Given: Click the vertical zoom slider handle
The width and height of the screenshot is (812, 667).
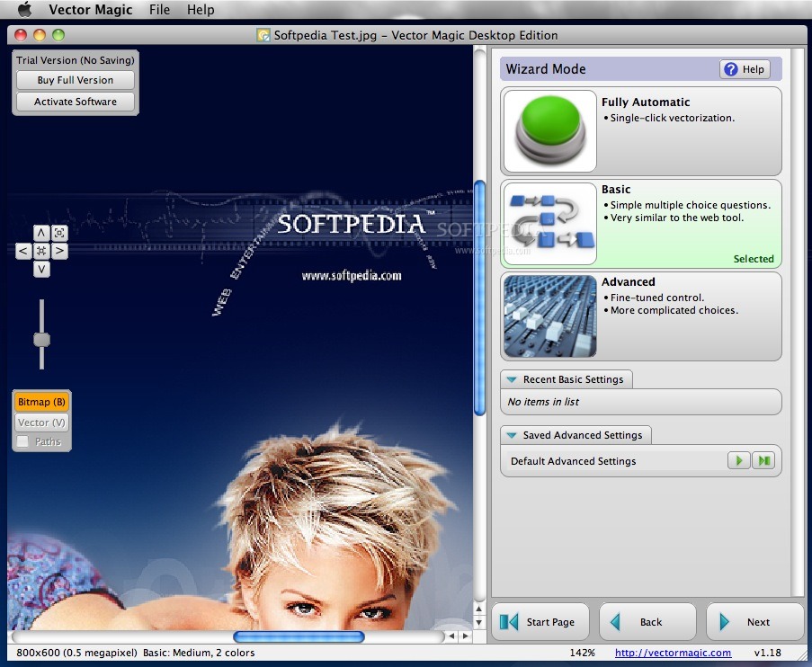Looking at the screenshot, I should [41, 340].
